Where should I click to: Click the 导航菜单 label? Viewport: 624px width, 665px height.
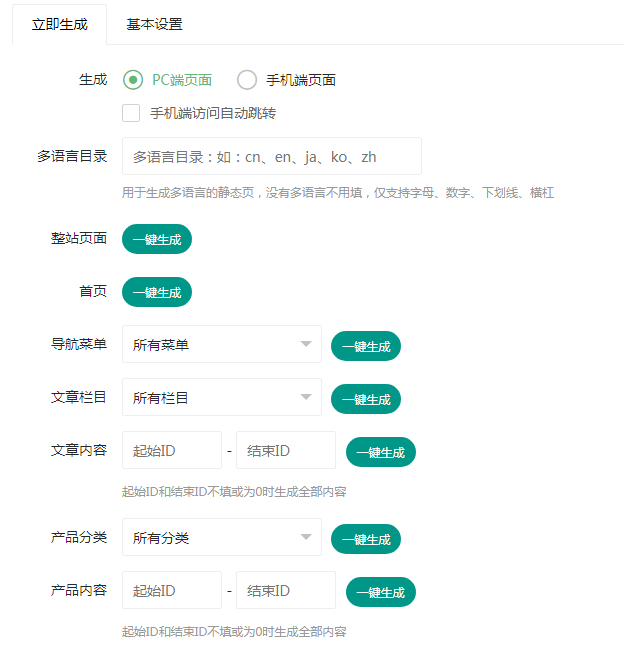click(x=79, y=344)
